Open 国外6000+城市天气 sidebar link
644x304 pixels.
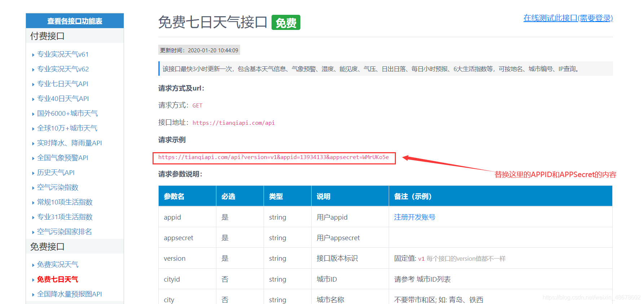point(67,113)
